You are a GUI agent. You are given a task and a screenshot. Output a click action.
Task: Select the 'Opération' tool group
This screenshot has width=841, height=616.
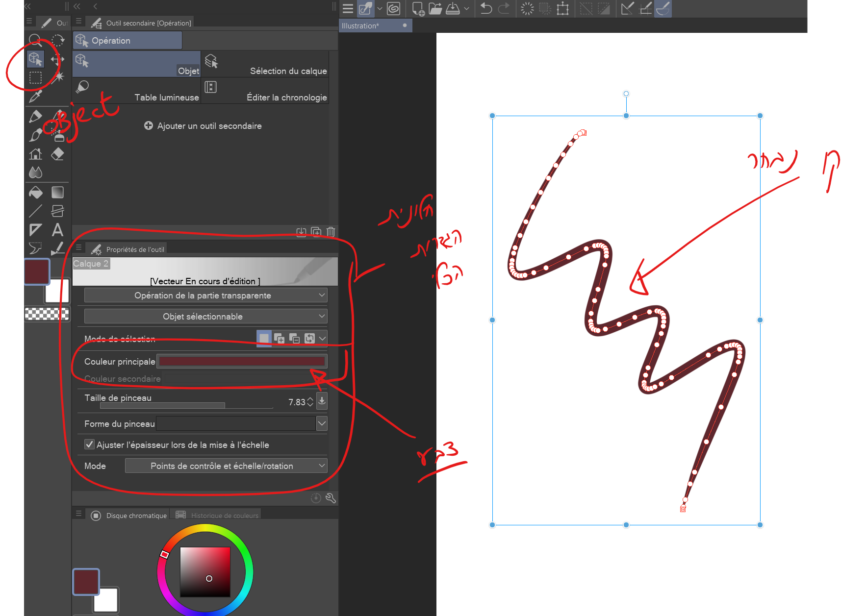coord(127,40)
